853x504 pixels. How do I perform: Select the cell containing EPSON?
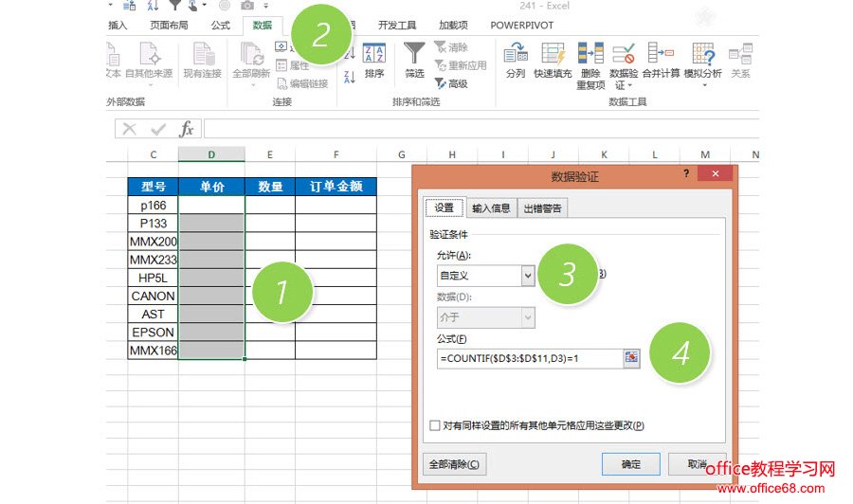pyautogui.click(x=153, y=333)
